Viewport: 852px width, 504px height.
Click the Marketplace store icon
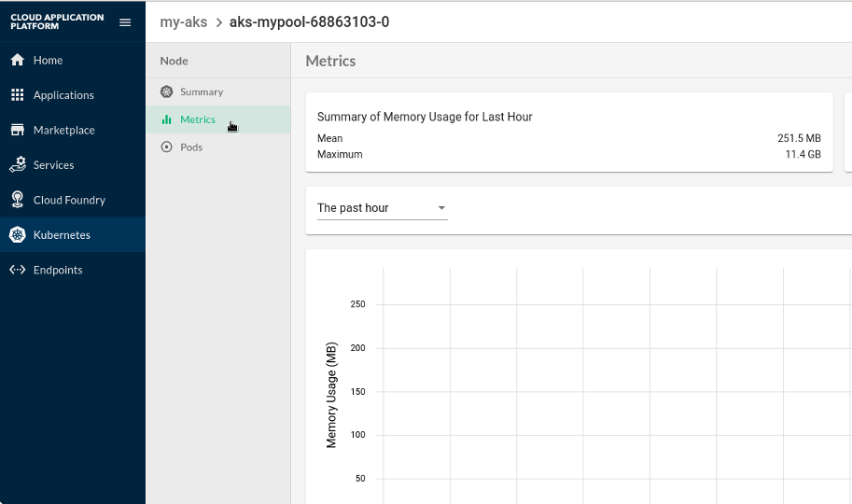point(17,130)
